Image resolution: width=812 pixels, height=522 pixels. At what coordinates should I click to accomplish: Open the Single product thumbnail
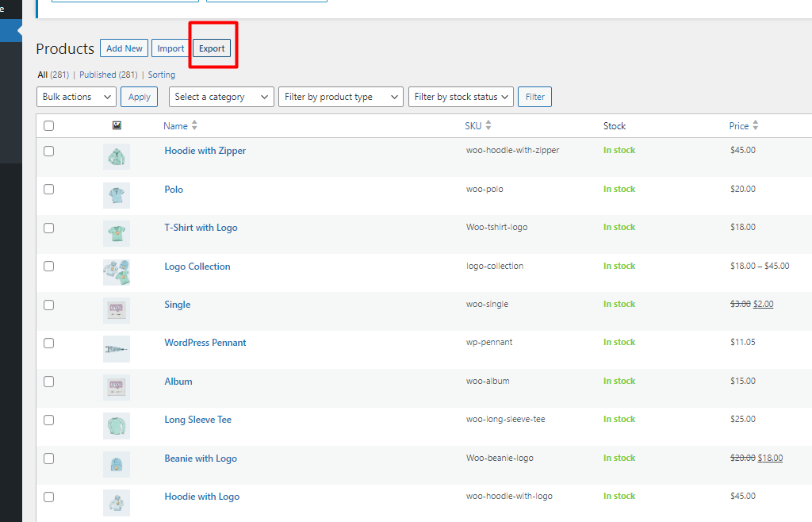click(x=117, y=311)
